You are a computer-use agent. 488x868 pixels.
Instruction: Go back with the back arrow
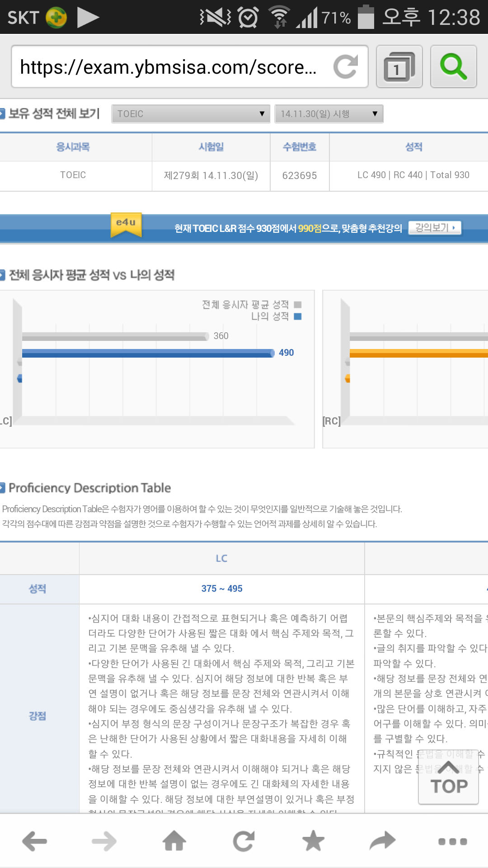(35, 841)
